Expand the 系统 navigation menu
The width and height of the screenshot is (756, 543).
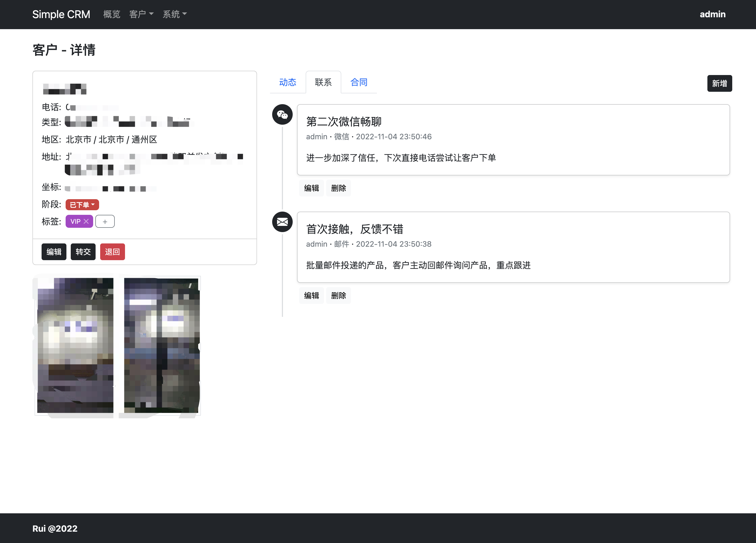(174, 14)
